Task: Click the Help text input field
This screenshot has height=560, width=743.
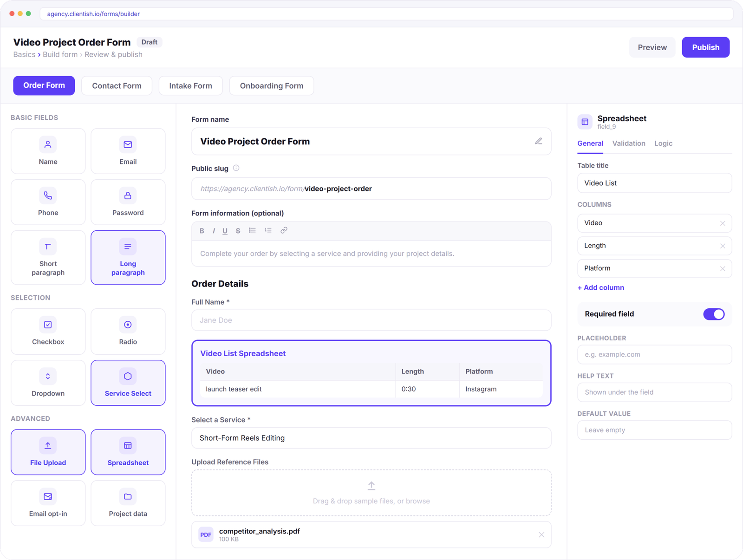Action: coord(654,392)
